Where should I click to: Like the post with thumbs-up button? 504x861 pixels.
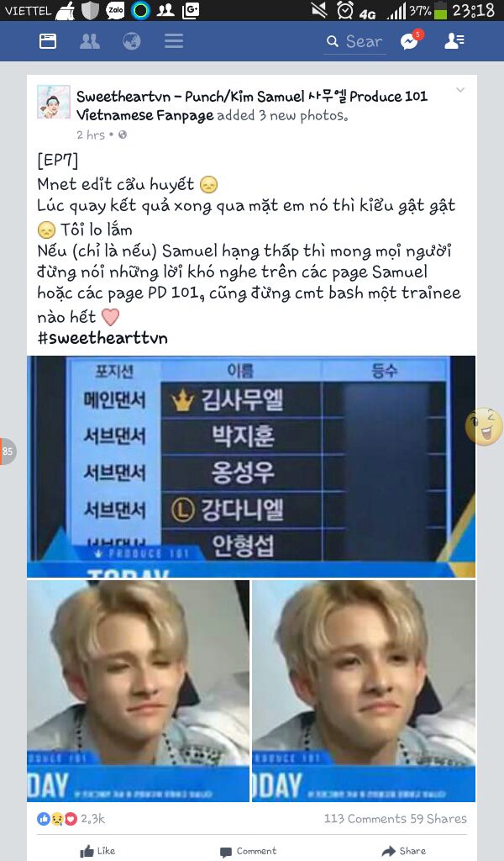(x=97, y=851)
